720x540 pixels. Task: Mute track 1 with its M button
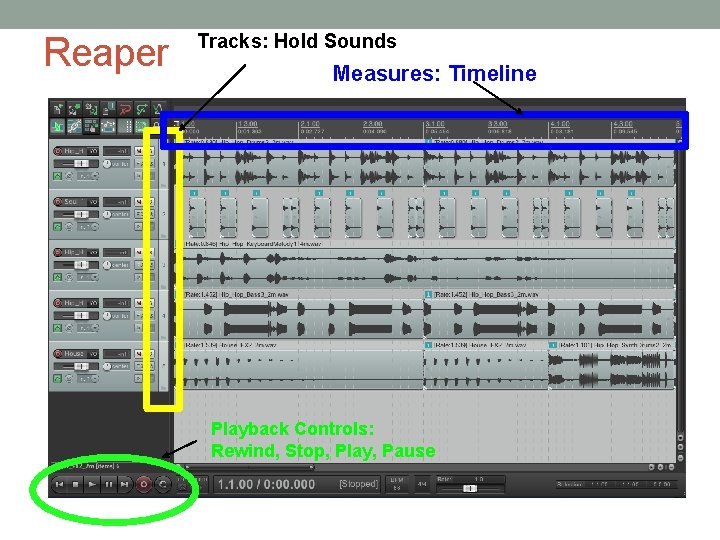[x=139, y=151]
